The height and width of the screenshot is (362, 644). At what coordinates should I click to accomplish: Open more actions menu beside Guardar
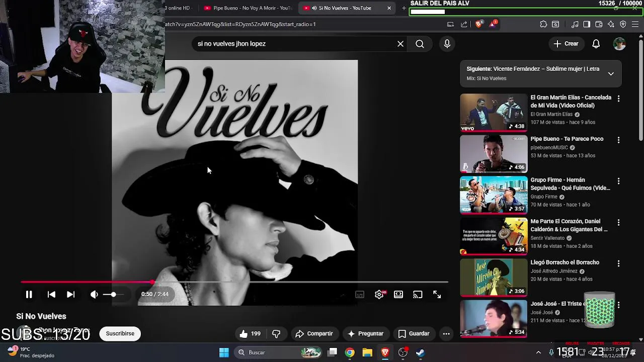pos(446,333)
